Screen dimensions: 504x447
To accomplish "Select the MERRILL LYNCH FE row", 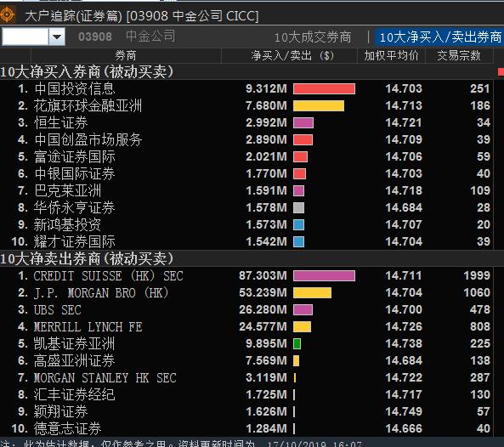I will click(246, 327).
